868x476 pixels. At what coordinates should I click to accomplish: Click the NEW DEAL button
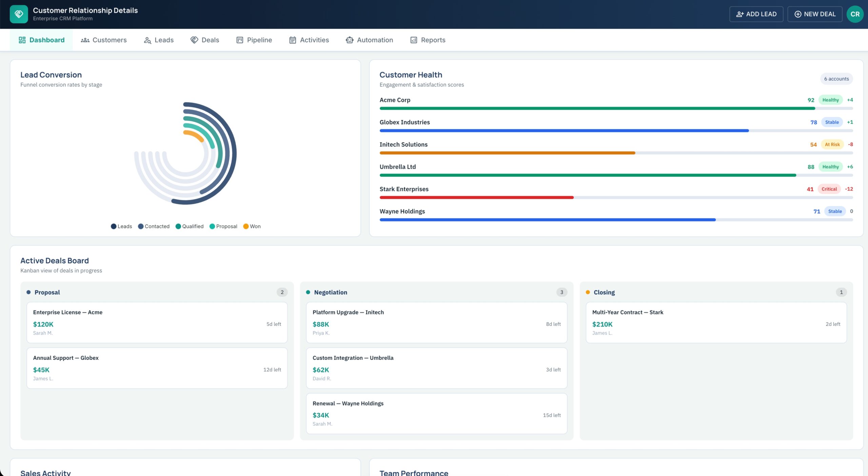pyautogui.click(x=815, y=14)
